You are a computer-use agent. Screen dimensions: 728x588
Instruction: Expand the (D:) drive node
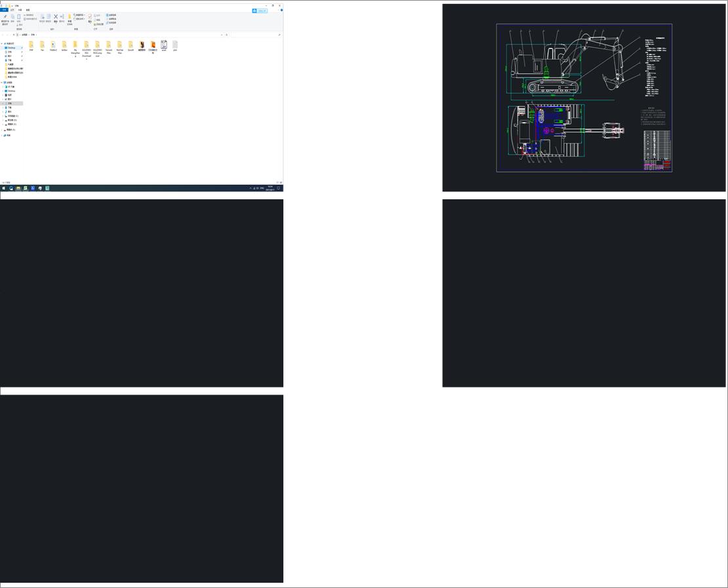click(3, 120)
